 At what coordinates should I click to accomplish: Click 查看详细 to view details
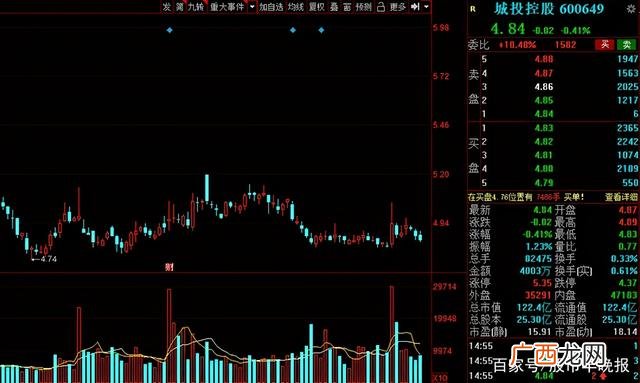coord(621,197)
